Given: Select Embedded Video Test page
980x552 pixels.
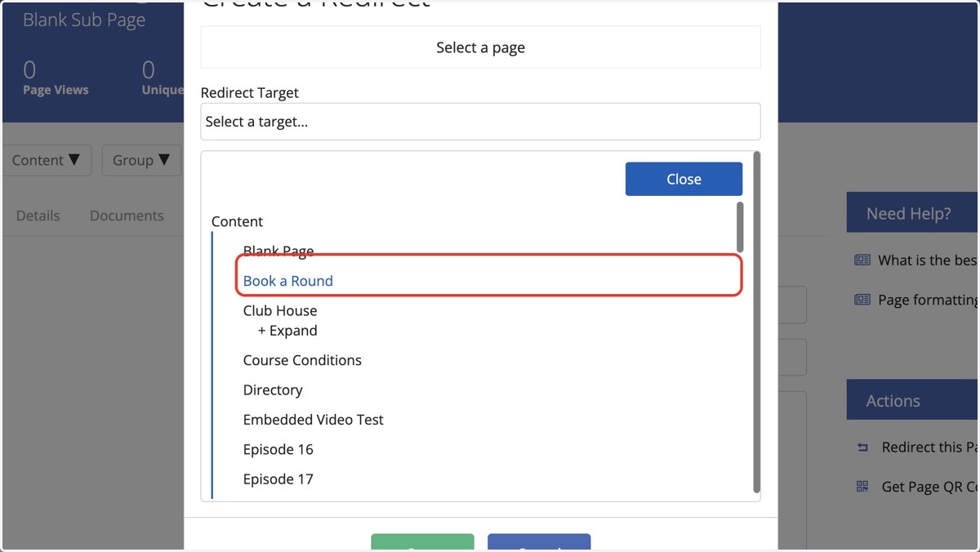Looking at the screenshot, I should [313, 420].
